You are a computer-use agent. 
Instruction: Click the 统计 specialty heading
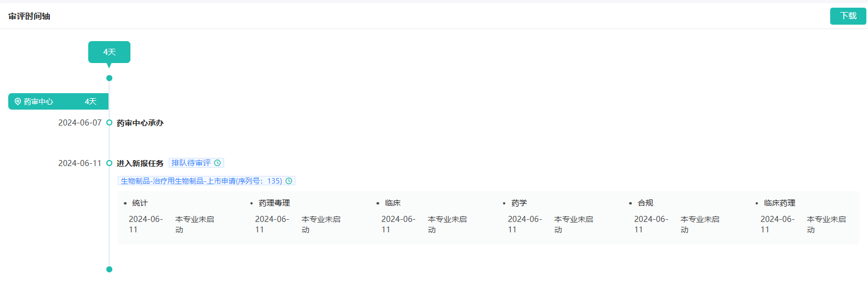140,203
